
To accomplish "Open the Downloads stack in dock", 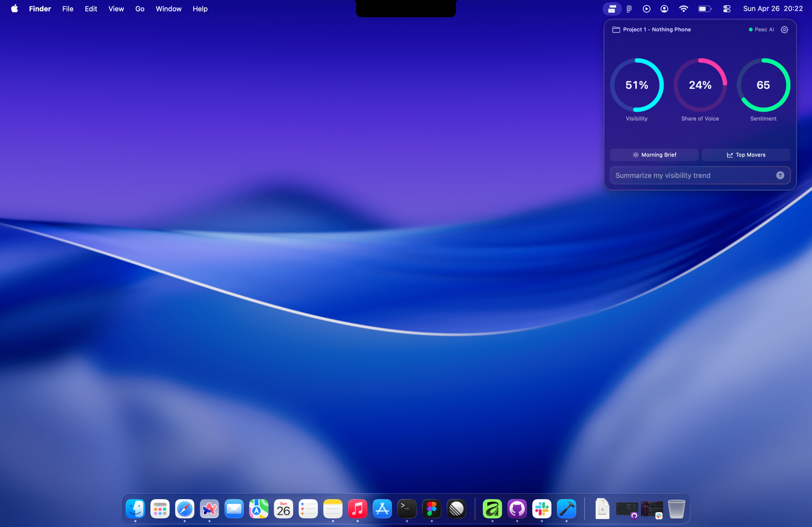I will click(x=602, y=509).
